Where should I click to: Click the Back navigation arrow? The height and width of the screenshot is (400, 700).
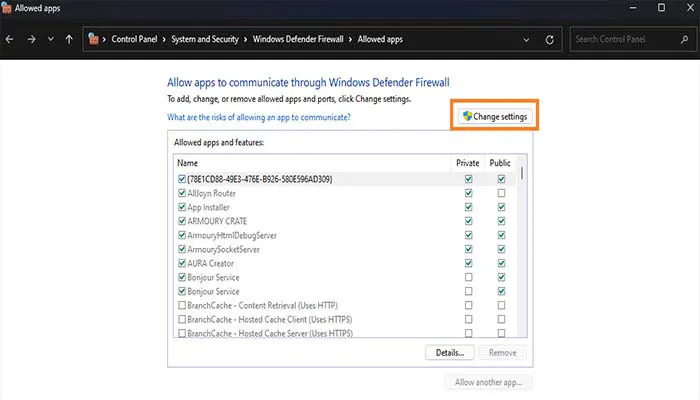pos(9,39)
